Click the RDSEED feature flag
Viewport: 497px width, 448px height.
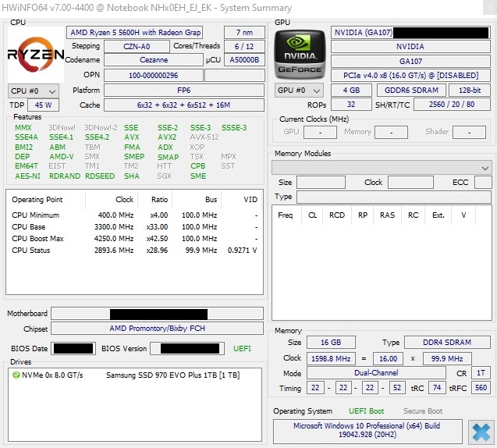[x=100, y=176]
